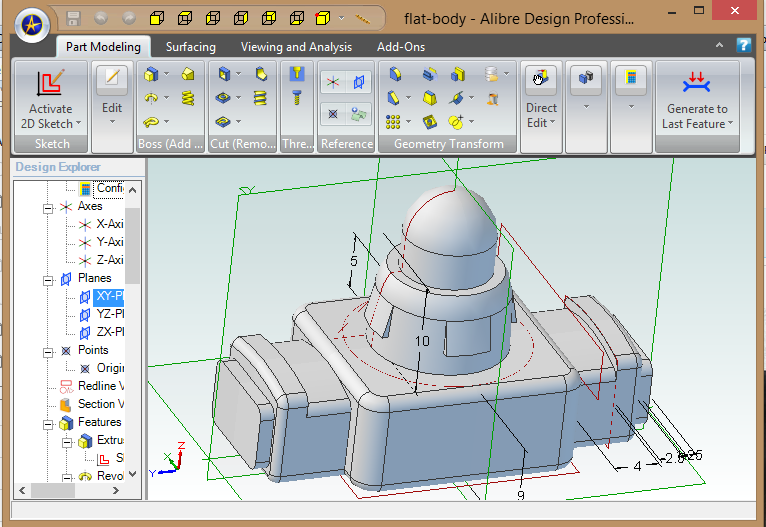Select the Loft Boss tool

pos(188,74)
